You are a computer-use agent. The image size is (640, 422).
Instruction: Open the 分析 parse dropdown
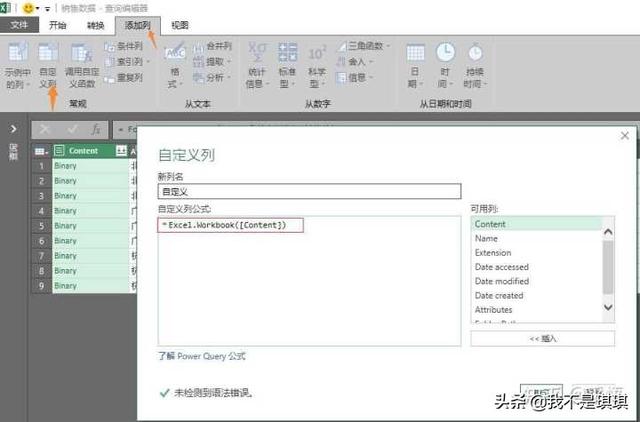point(212,78)
